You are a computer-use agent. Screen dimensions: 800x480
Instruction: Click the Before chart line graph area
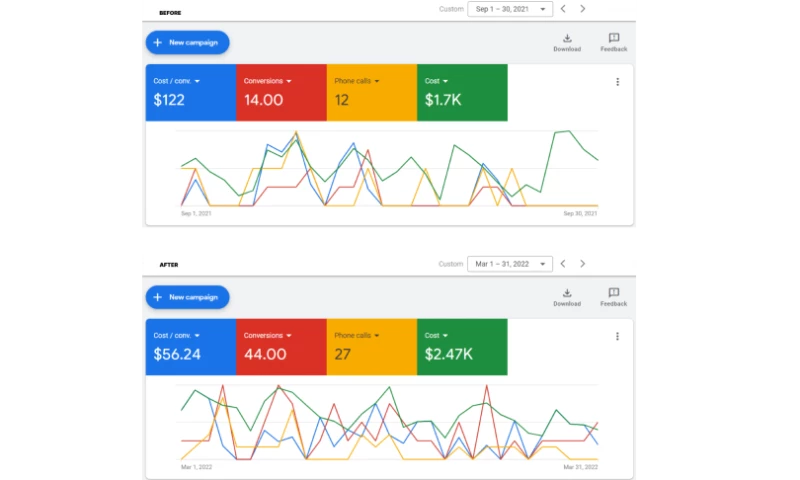[389, 169]
